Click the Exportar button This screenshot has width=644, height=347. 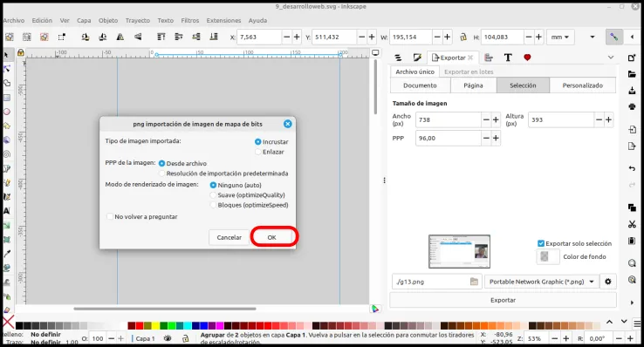(x=503, y=300)
